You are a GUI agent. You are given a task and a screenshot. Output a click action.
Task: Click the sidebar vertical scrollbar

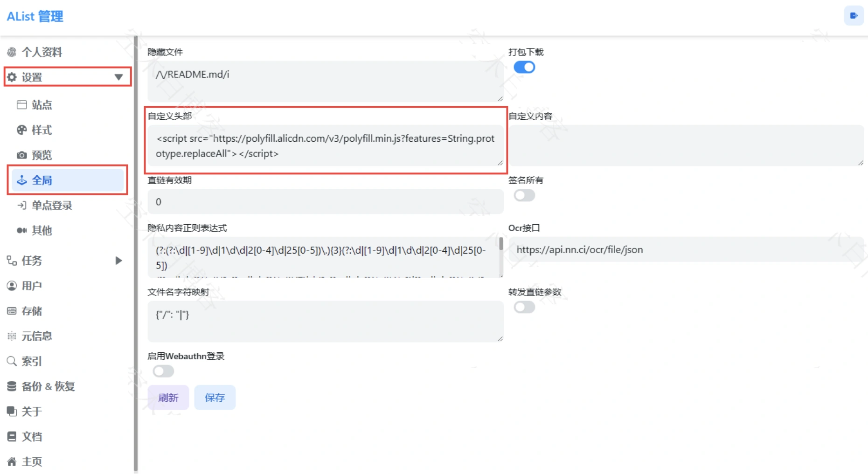(136, 254)
